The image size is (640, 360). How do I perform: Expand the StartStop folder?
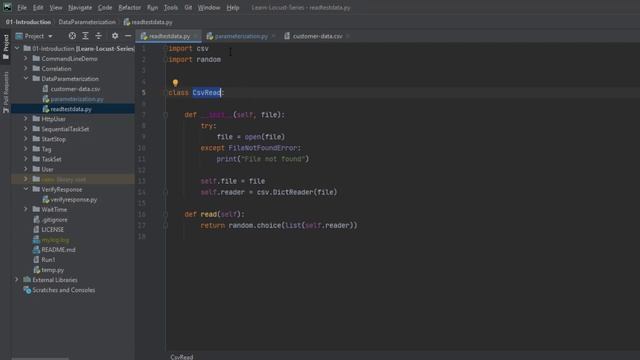coord(26,139)
